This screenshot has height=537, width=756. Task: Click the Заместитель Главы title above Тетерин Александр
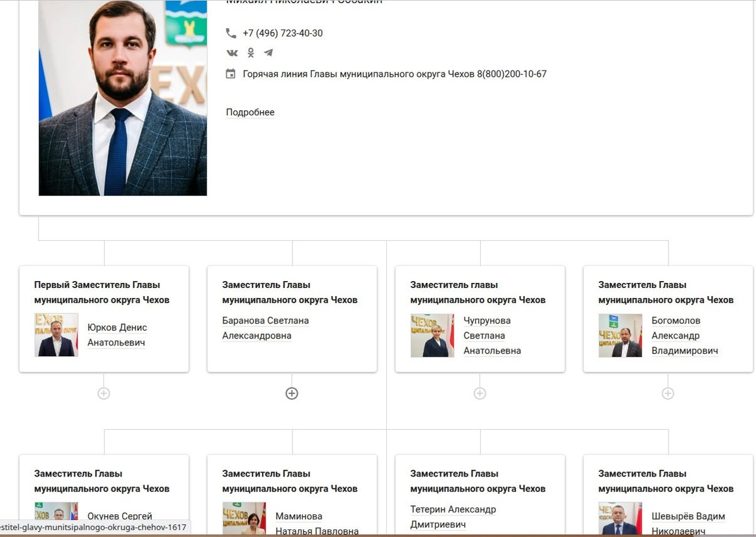[x=478, y=481]
